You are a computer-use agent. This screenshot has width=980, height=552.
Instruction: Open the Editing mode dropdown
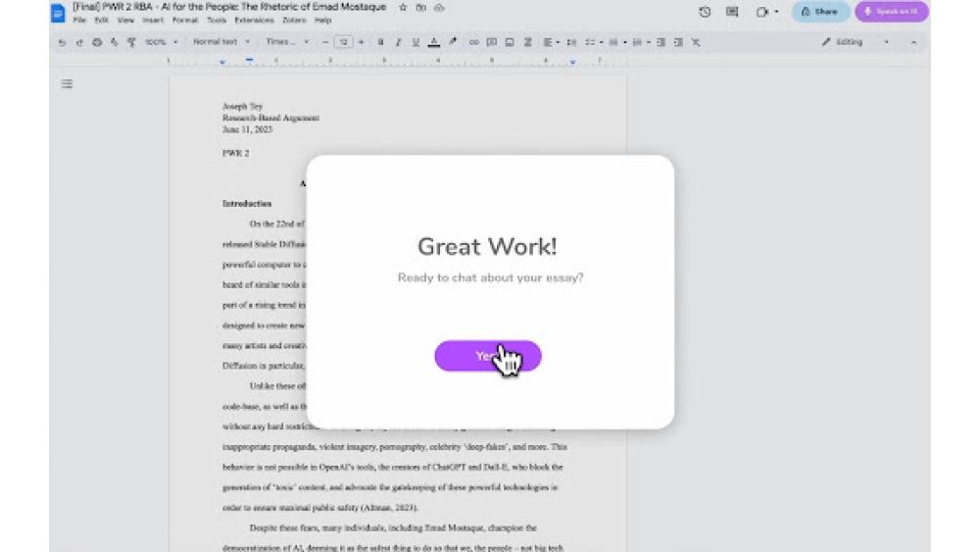click(x=855, y=42)
